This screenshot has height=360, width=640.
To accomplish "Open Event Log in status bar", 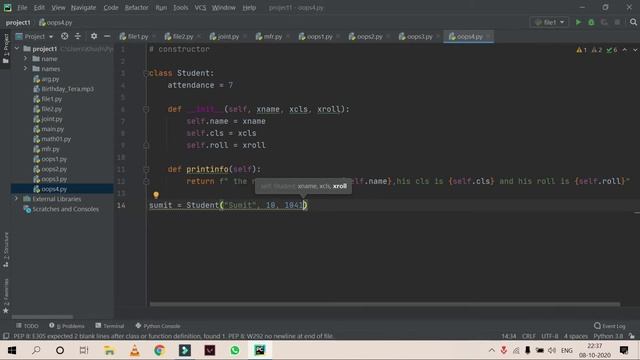I will (x=610, y=326).
